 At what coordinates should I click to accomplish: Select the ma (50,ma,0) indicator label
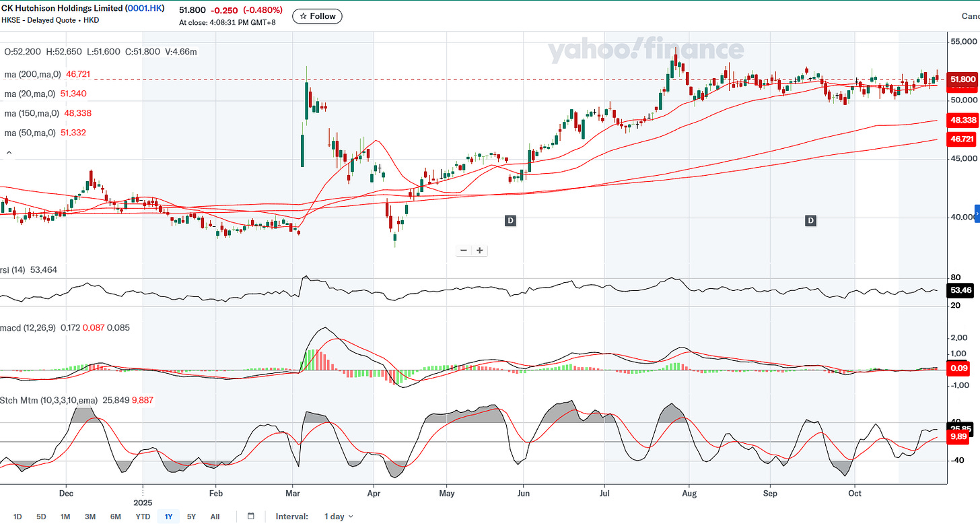pos(32,133)
